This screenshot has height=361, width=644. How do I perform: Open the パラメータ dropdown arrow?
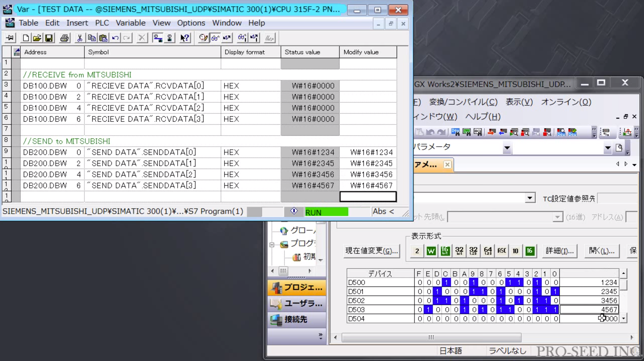507,147
